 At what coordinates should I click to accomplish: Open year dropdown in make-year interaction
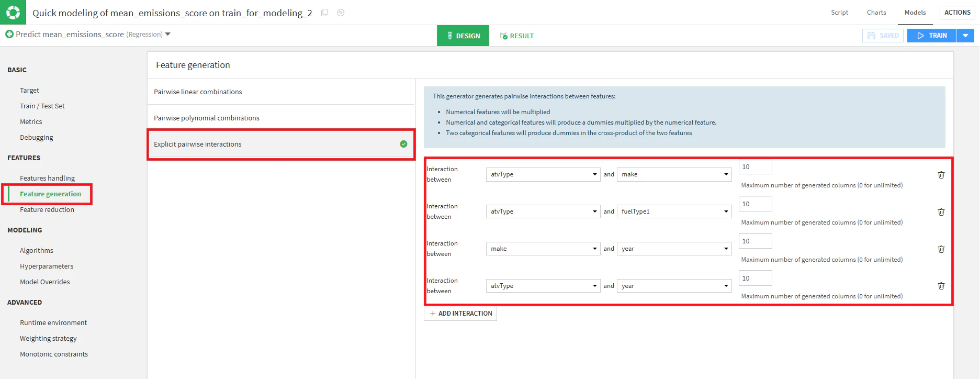(674, 249)
